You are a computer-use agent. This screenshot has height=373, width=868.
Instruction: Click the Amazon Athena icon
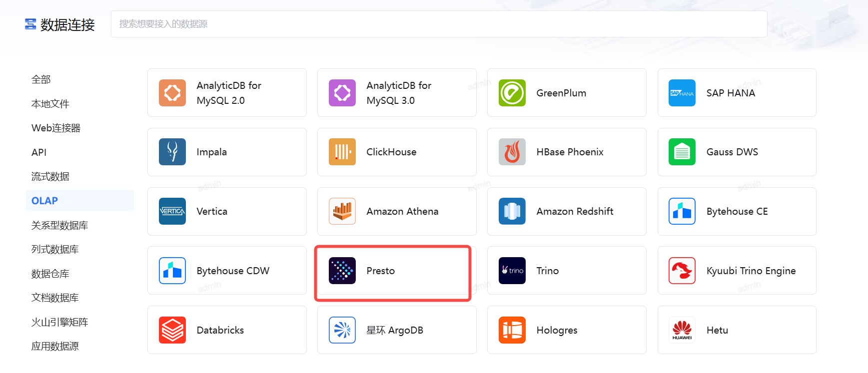pos(342,211)
